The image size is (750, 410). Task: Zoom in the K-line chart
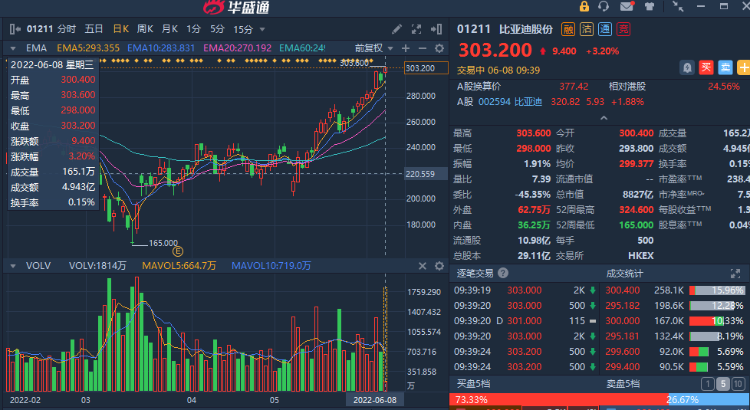[x=406, y=48]
